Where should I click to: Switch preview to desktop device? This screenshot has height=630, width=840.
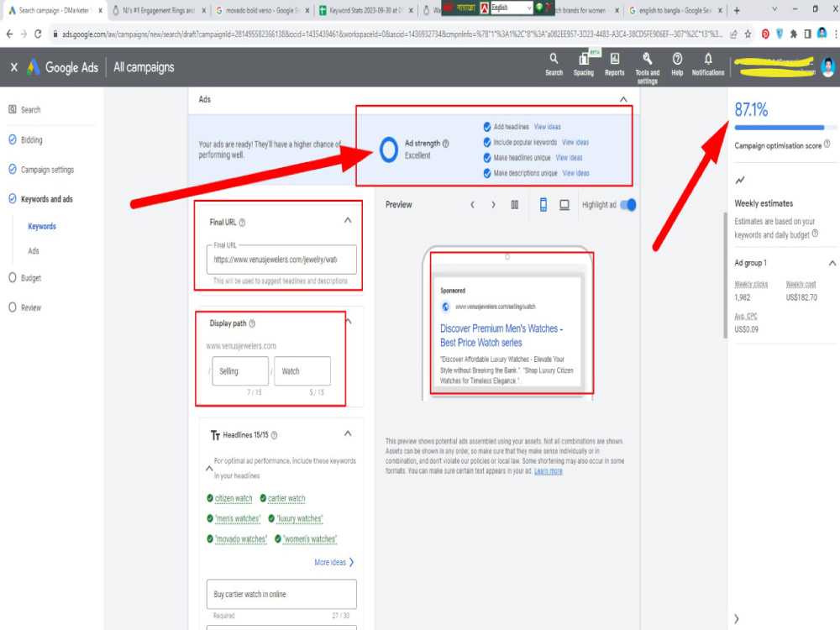(x=564, y=205)
